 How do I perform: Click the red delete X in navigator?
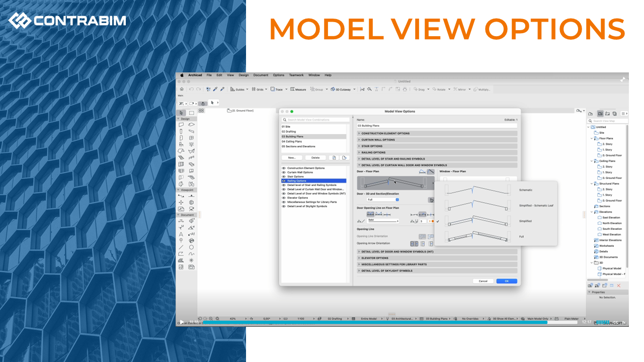(619, 286)
